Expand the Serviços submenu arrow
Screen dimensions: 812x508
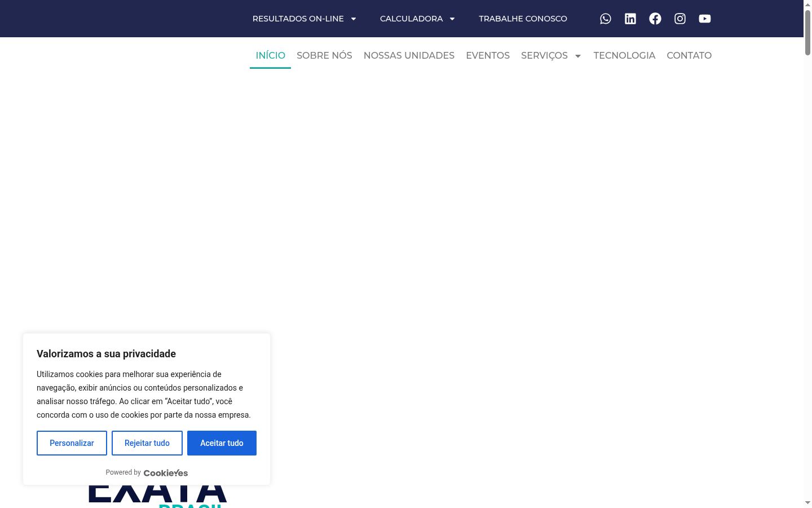(578, 56)
